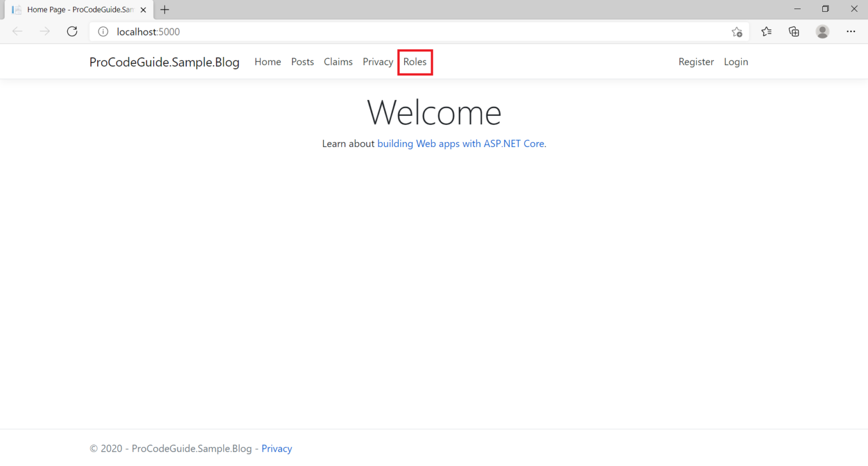Open the Collections panel
Image resolution: width=868 pixels, height=466 pixels.
794,32
